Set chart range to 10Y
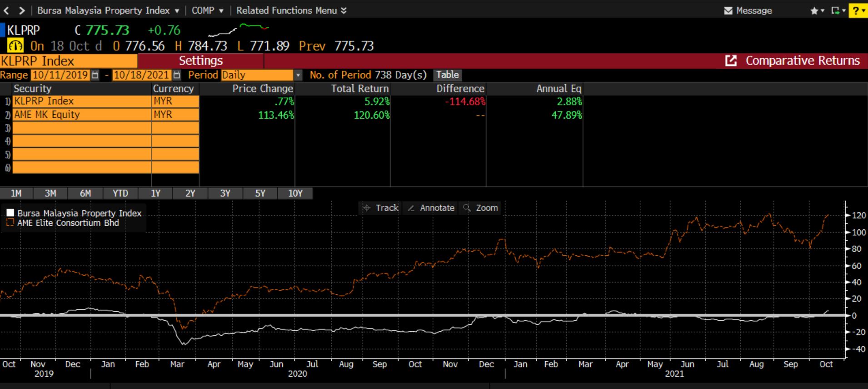This screenshot has height=389, width=868. tap(295, 193)
